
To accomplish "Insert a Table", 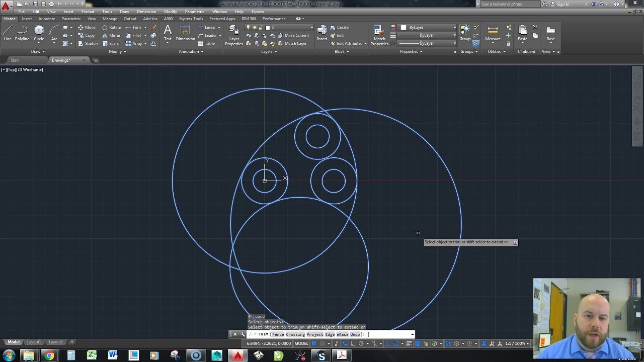I will click(x=206, y=44).
